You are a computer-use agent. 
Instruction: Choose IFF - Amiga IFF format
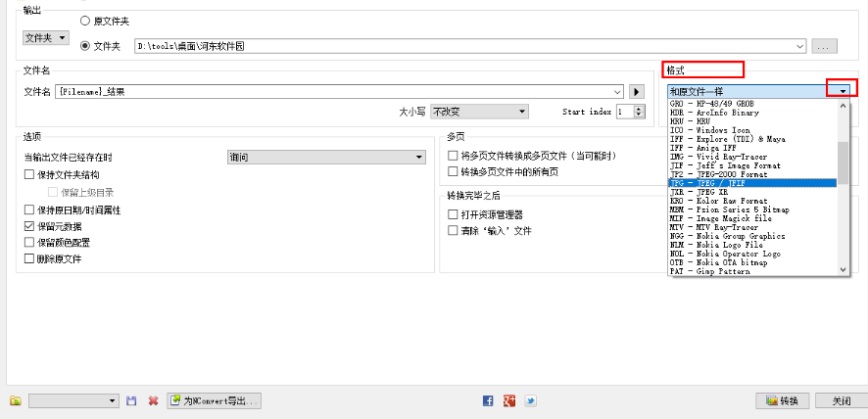pos(752,148)
